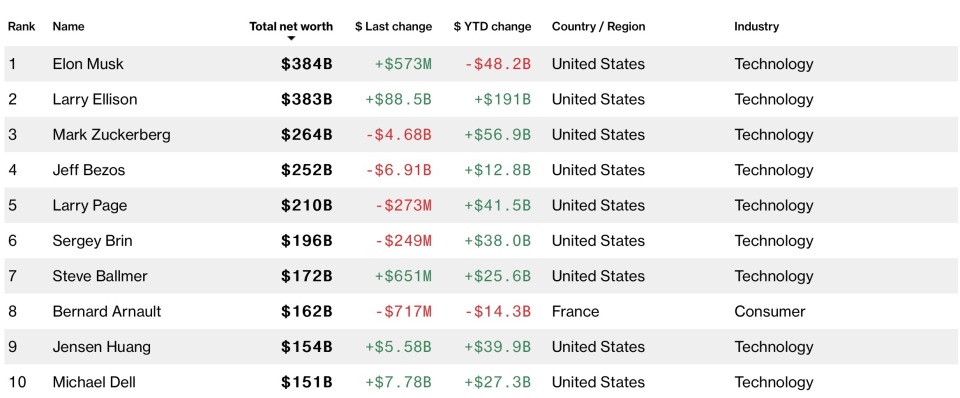Screen dimensions: 960x398
Task: Select the Larry Page name link
Action: (90, 205)
